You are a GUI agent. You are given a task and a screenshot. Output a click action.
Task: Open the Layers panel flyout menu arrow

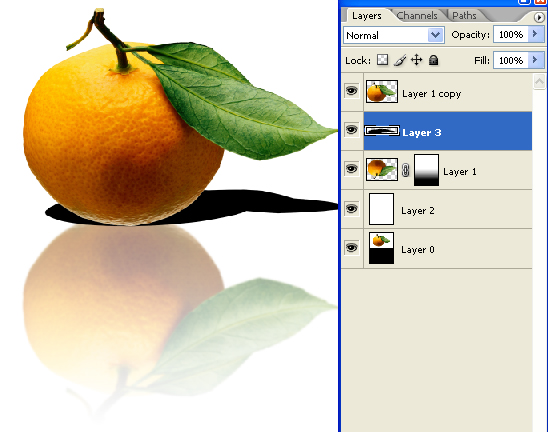click(539, 17)
